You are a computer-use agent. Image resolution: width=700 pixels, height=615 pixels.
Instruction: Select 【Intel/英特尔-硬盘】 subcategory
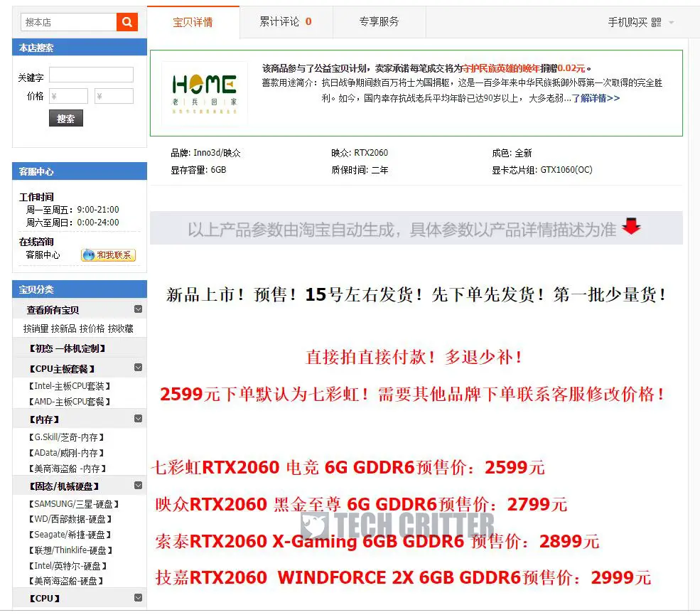coord(68,566)
